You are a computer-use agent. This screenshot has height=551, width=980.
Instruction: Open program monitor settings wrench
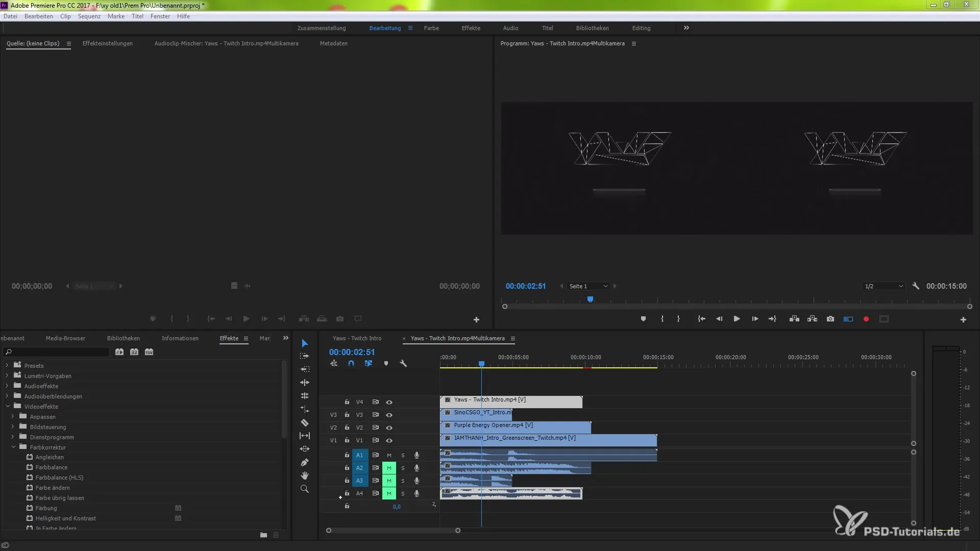pos(916,286)
